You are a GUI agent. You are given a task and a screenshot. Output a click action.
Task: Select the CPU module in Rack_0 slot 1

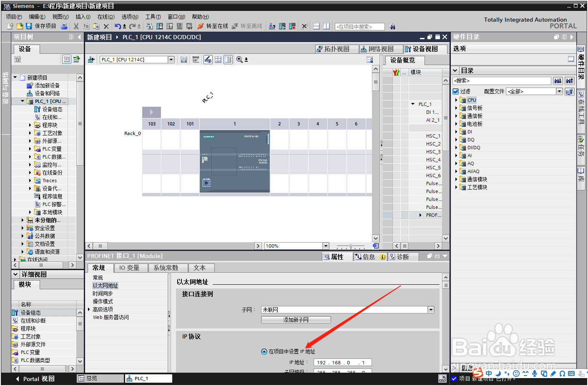(235, 161)
